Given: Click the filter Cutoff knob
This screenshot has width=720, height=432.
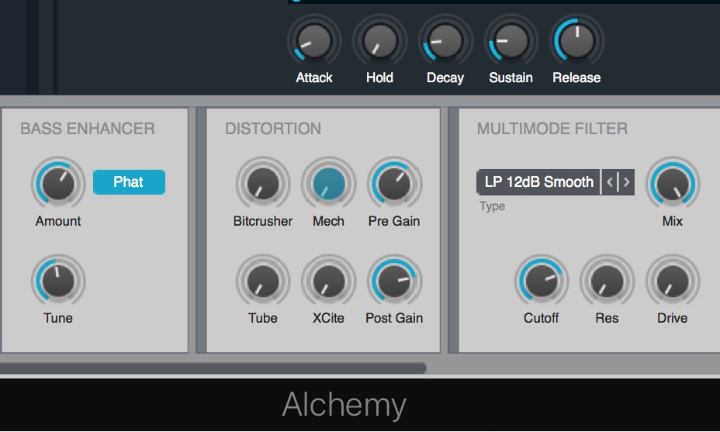Looking at the screenshot, I should point(541,281).
